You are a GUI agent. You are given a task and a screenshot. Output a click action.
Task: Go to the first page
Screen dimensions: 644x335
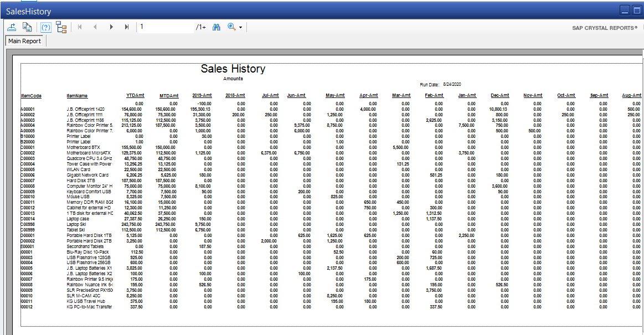[x=80, y=27]
